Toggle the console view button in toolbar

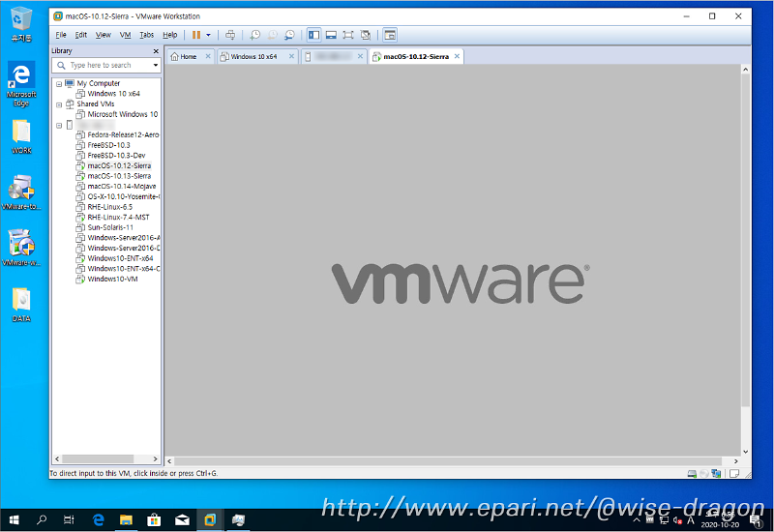(x=390, y=35)
